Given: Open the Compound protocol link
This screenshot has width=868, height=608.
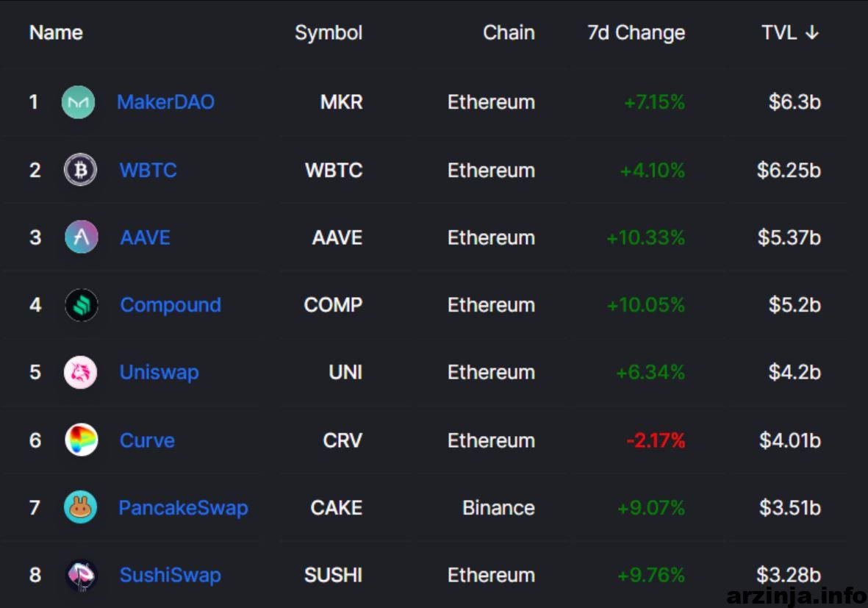Looking at the screenshot, I should [x=171, y=305].
